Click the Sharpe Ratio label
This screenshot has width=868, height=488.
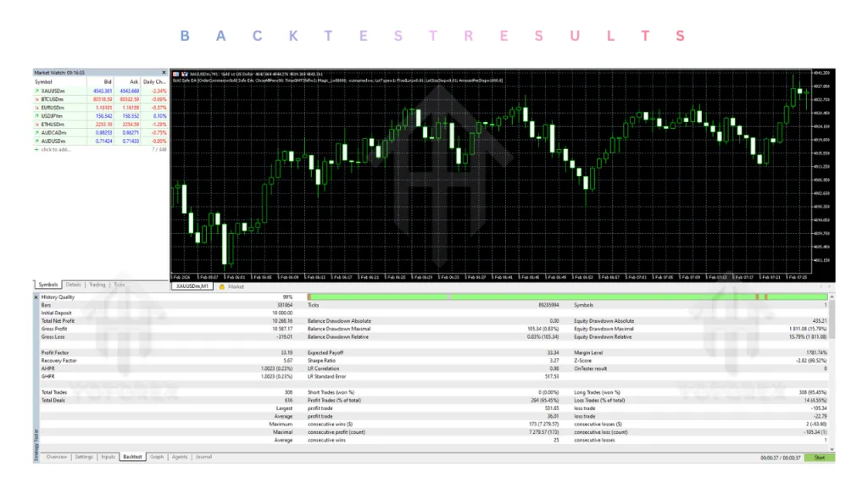point(321,361)
